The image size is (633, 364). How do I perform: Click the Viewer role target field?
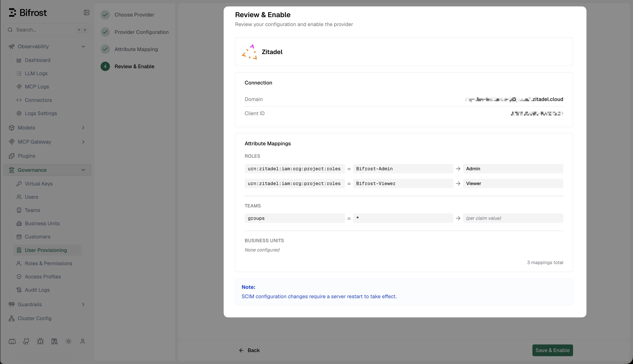pos(513,184)
